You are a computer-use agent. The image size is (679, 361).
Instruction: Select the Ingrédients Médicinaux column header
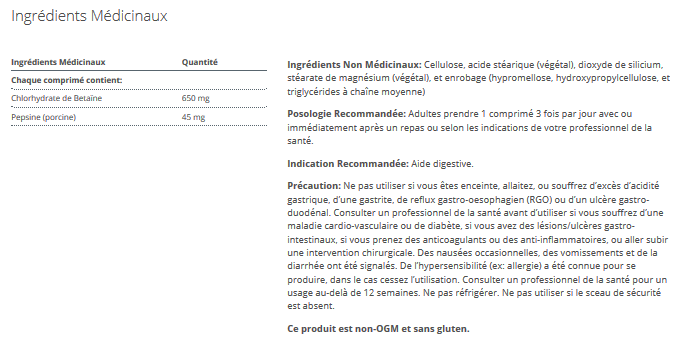click(x=58, y=62)
